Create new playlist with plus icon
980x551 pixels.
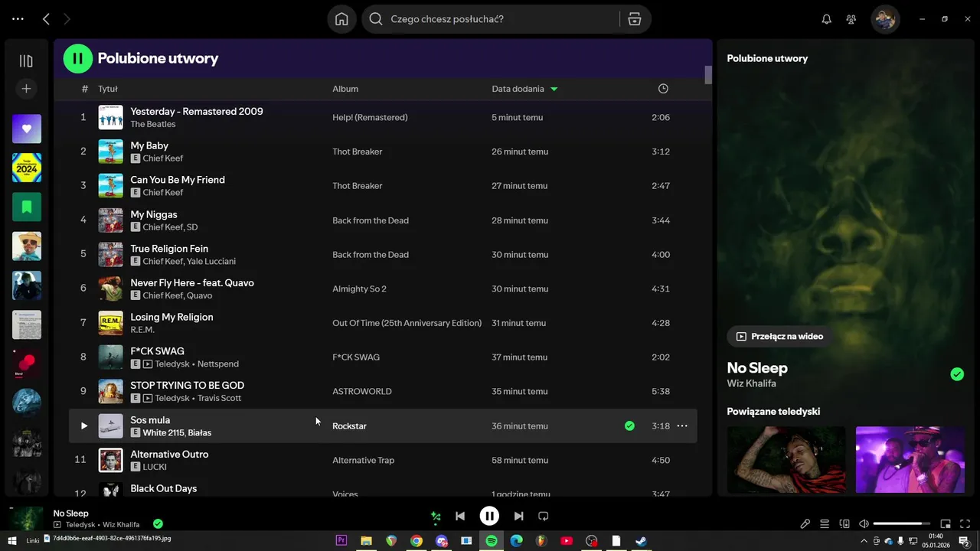[x=26, y=89]
